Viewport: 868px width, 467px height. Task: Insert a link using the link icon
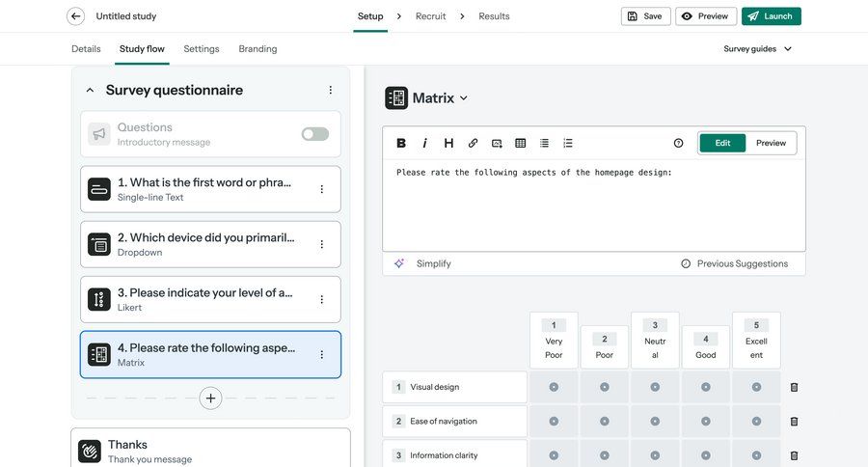pos(473,143)
